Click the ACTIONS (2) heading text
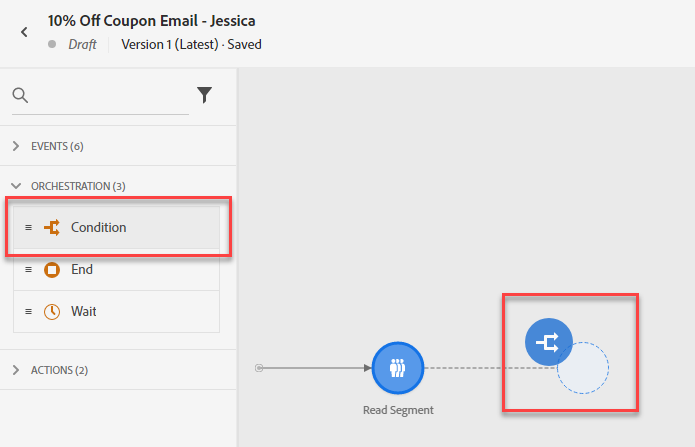 pos(59,370)
